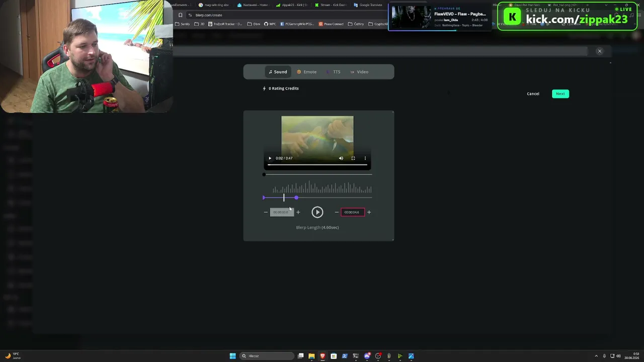Open Task View from the taskbar
The image size is (644, 362).
click(x=301, y=356)
